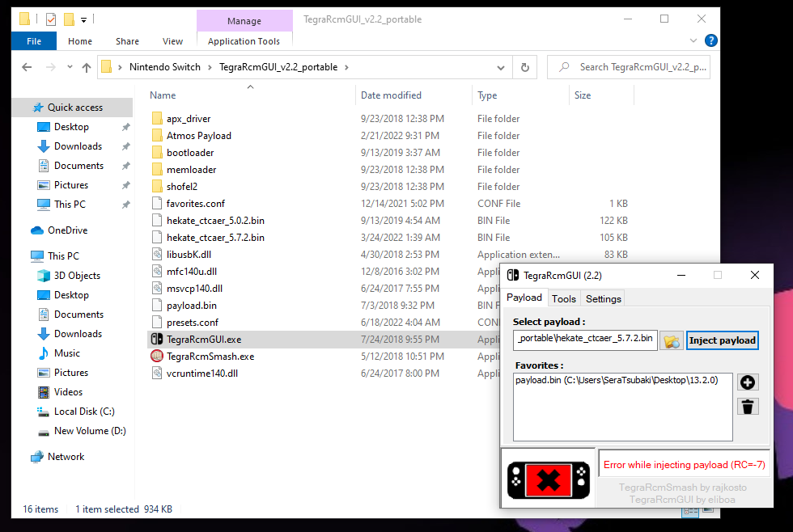The width and height of the screenshot is (793, 532).
Task: Click Nintendo Switch in the address breadcrumb
Action: (x=165, y=67)
